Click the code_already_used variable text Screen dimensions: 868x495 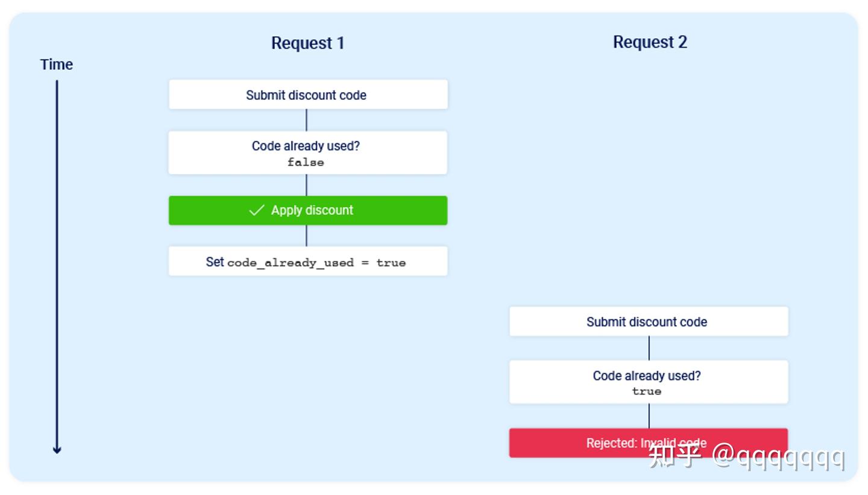click(291, 263)
